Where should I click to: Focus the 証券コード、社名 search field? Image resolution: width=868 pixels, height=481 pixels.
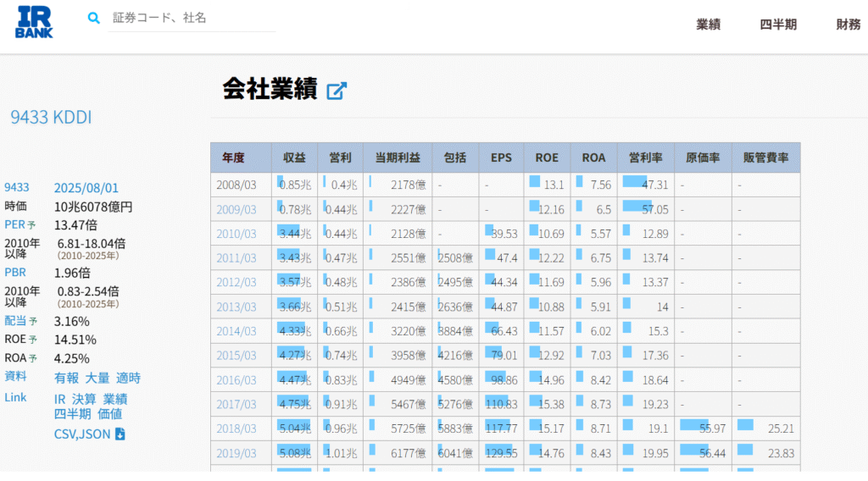tap(192, 19)
